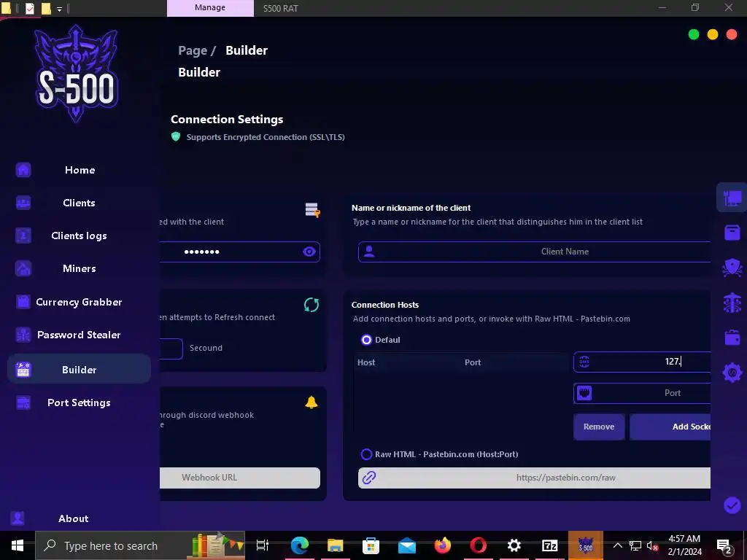Select the Defaul radio button
The image size is (747, 560).
[366, 340]
